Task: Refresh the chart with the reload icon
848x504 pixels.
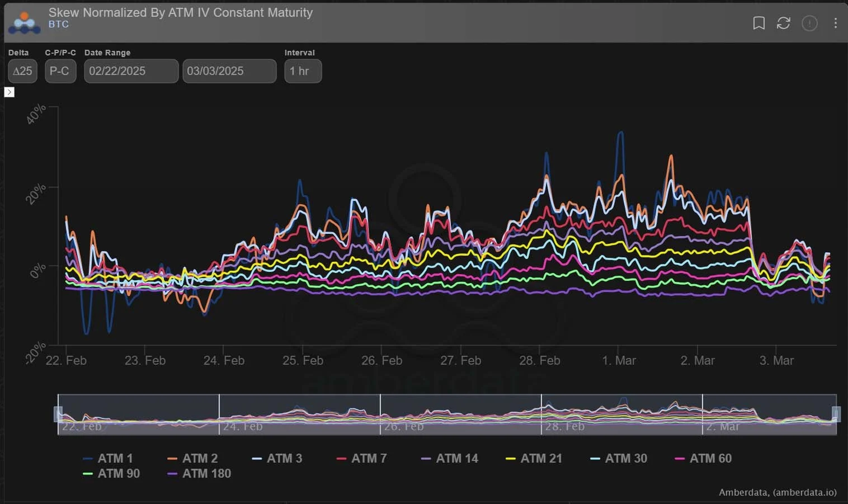Action: pos(784,23)
